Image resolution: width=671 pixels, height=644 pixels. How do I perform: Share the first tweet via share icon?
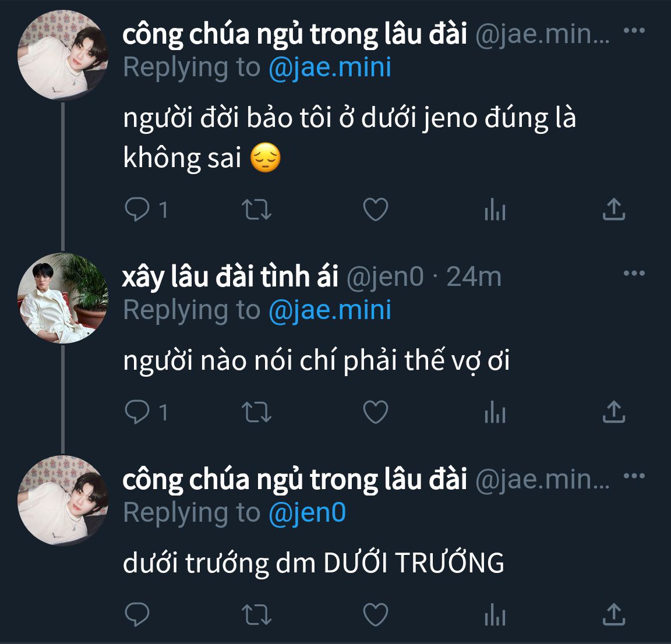(614, 209)
